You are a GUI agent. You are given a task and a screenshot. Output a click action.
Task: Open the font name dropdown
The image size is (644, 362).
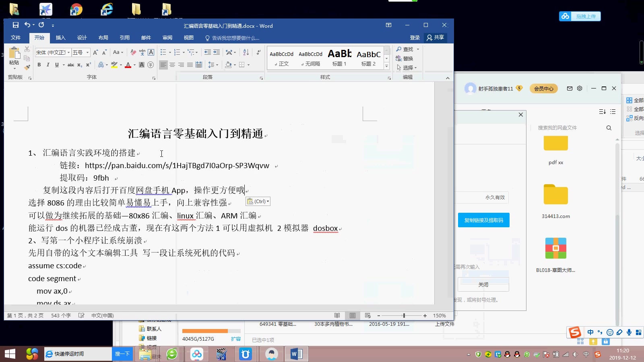click(68, 53)
